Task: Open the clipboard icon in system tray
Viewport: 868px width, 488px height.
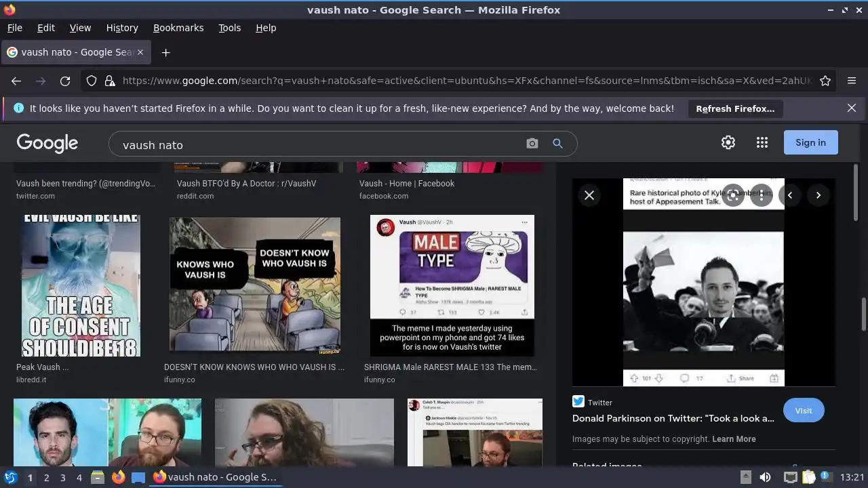Action: click(x=808, y=477)
